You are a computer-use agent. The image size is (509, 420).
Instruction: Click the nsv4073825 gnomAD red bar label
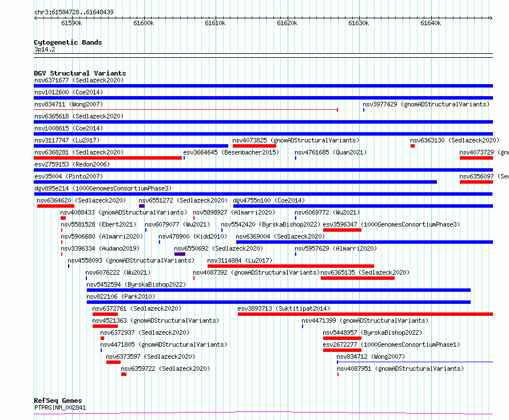point(296,140)
